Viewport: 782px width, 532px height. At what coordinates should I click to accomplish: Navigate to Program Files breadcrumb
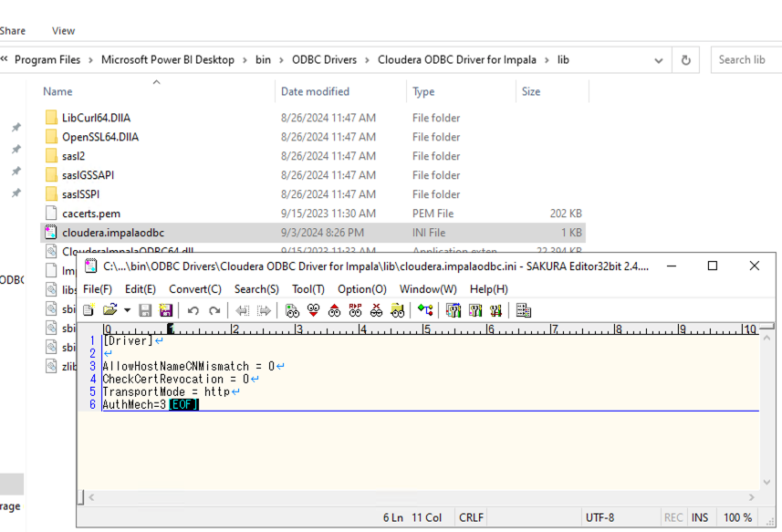pyautogui.click(x=47, y=60)
